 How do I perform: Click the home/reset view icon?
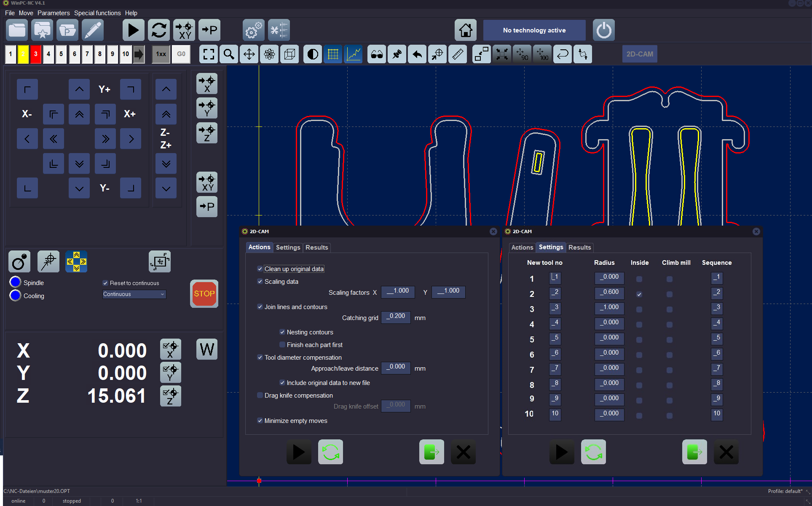click(x=466, y=30)
